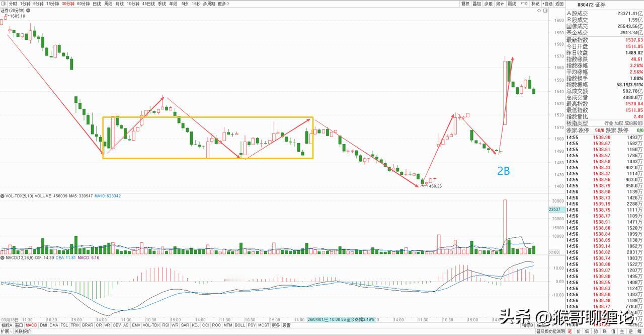This screenshot has width=644, height=335.
Task: Switch chart to 年线 yearly period
Action: pos(173,4)
